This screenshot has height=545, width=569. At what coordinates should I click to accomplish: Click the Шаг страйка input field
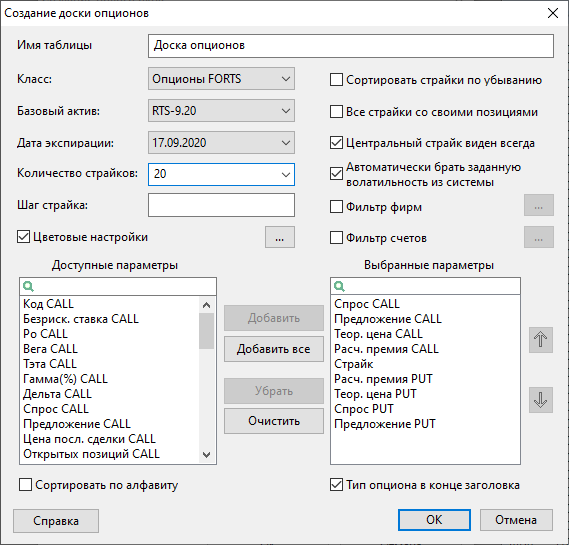click(x=221, y=205)
